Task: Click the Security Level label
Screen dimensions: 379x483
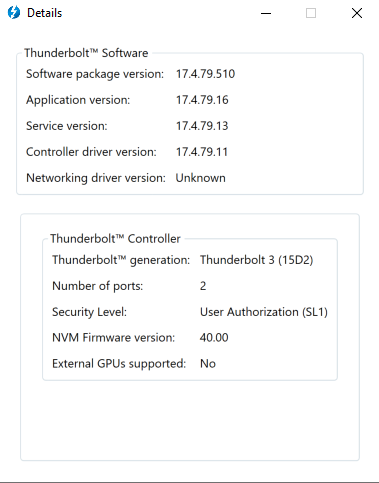Action: pyautogui.click(x=89, y=312)
